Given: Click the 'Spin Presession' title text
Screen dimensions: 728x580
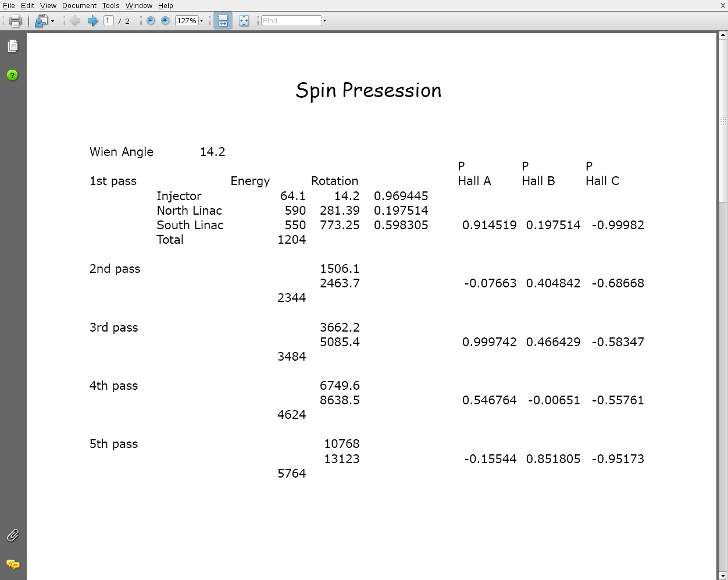Looking at the screenshot, I should [369, 91].
